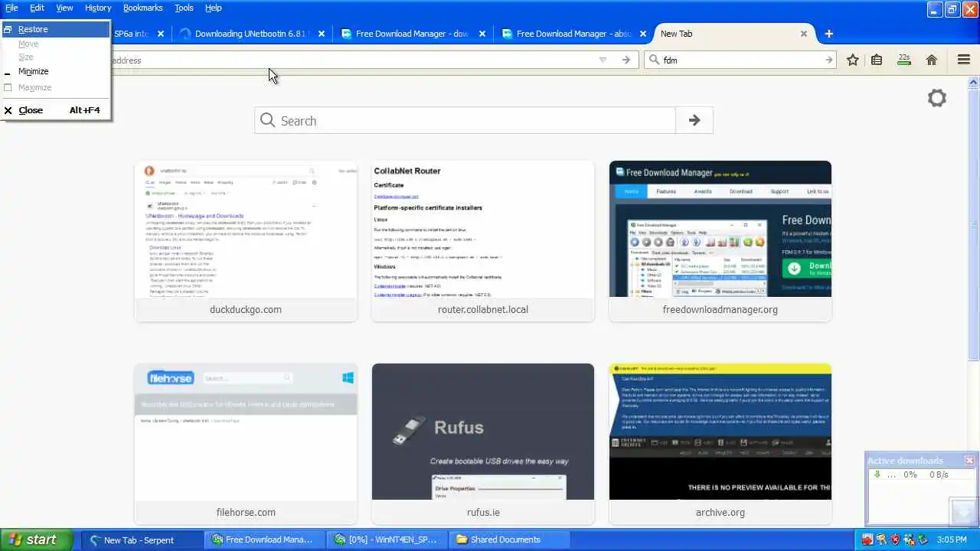Click the Windows start button
The image size is (980, 551).
tap(36, 540)
